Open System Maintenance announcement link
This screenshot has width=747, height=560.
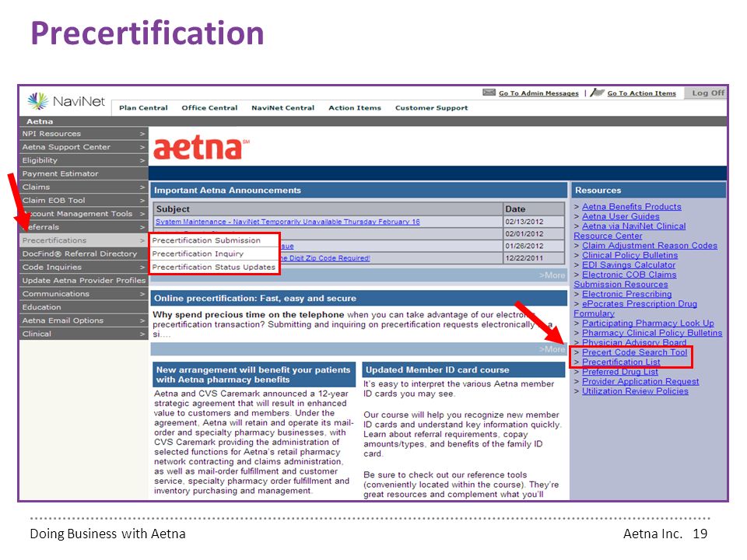pos(288,222)
